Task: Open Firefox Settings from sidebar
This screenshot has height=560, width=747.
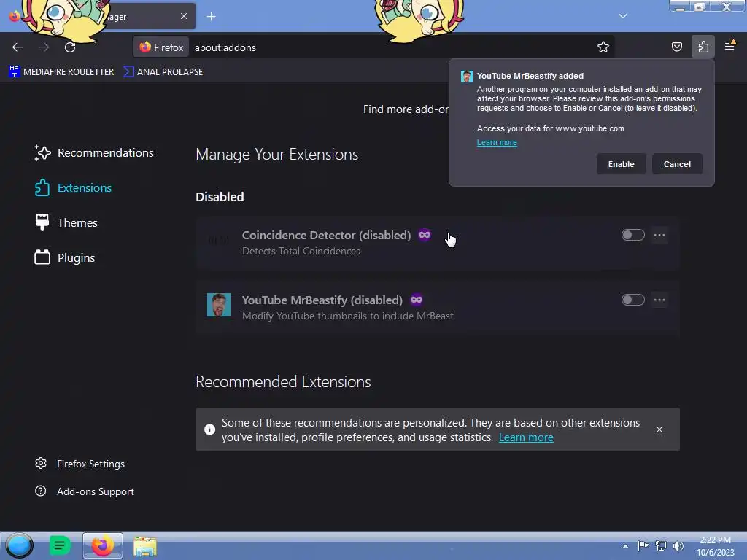Action: pyautogui.click(x=80, y=464)
